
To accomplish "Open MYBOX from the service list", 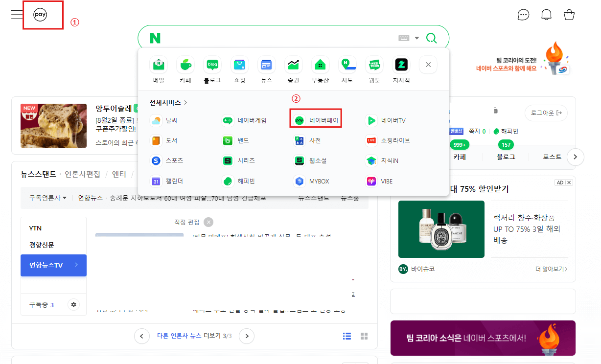I will coord(312,181).
